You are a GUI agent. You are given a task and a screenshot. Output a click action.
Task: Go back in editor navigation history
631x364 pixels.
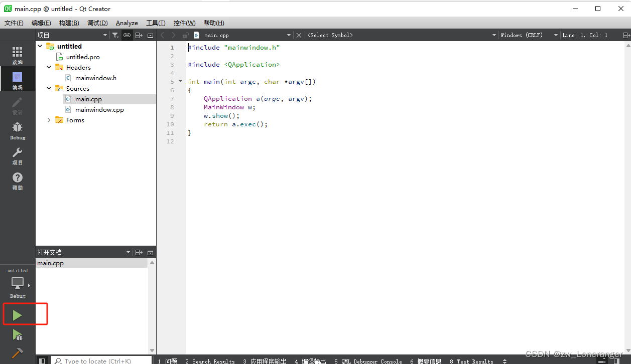tap(162, 35)
